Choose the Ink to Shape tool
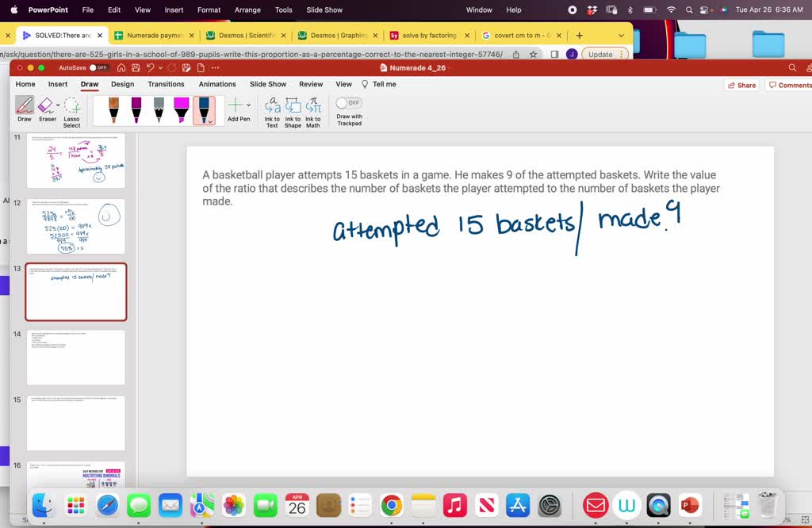Screen dimensions: 812x528 click(293, 106)
